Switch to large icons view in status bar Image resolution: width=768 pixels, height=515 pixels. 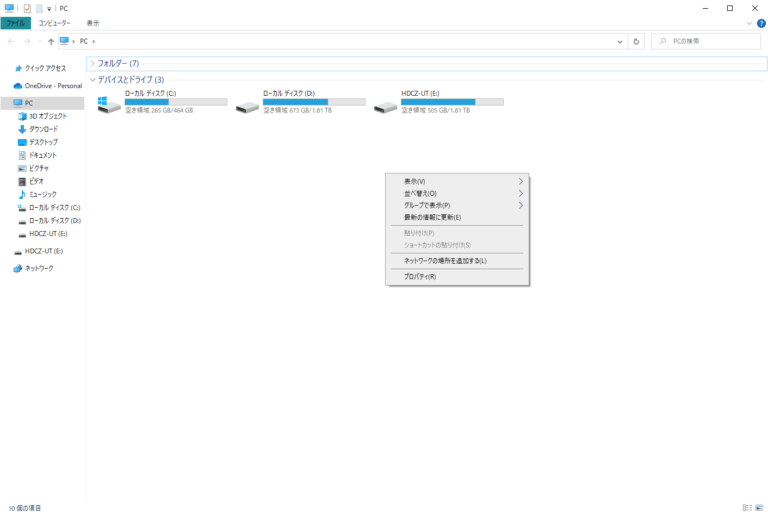coord(759,508)
